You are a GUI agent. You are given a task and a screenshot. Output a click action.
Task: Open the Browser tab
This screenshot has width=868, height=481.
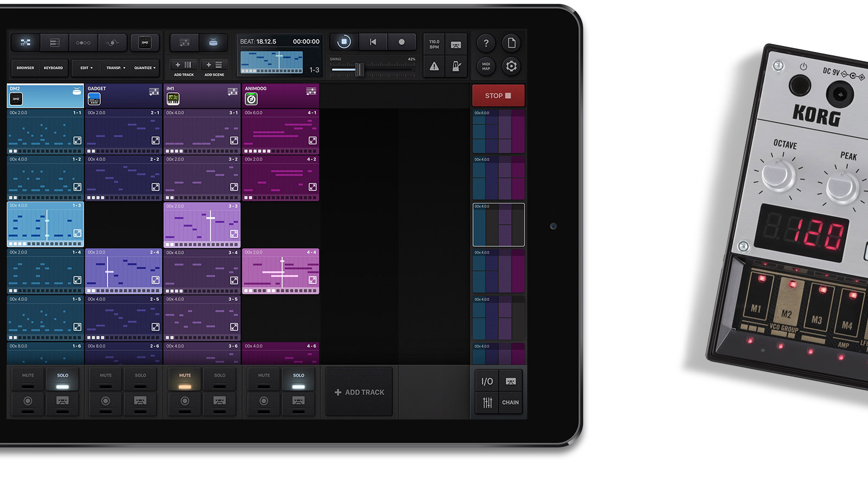25,68
